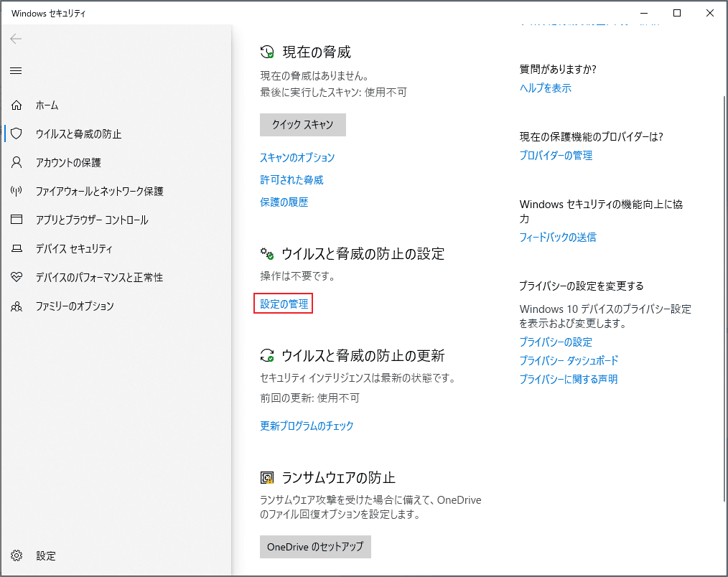Screen dimensions: 728x577
Task: Open デバイスのパフォーマンスと正常性 page
Action: (116, 277)
